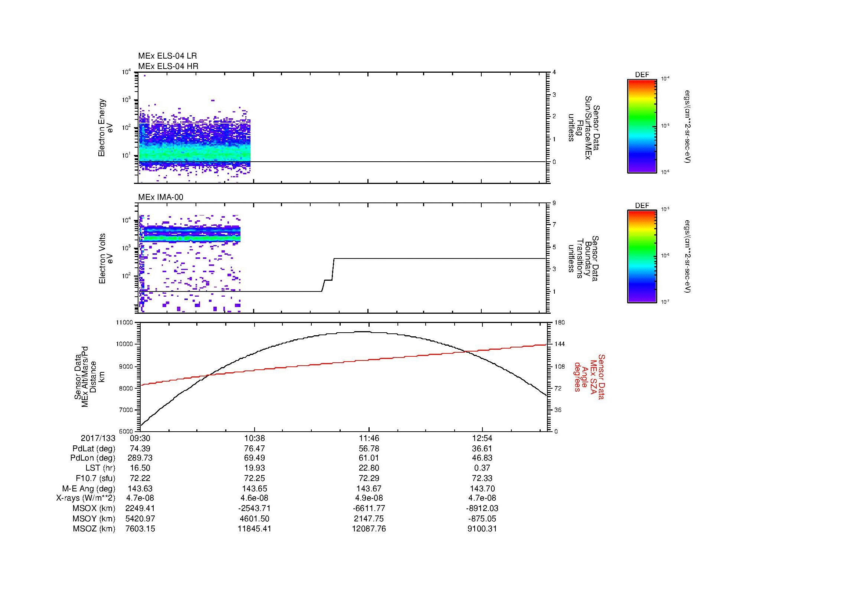Click the LST value 19.93
868x613 pixels.
255,468
